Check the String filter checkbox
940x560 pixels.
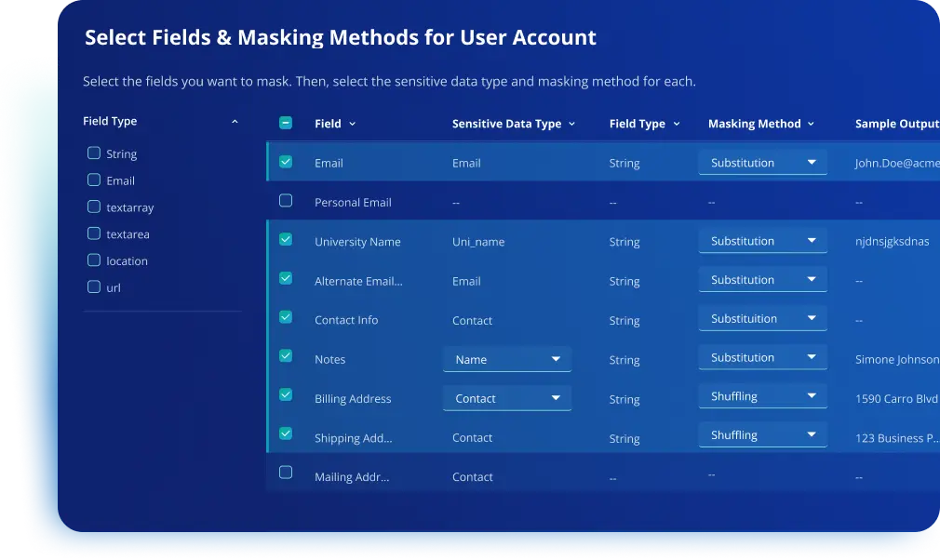coord(94,153)
